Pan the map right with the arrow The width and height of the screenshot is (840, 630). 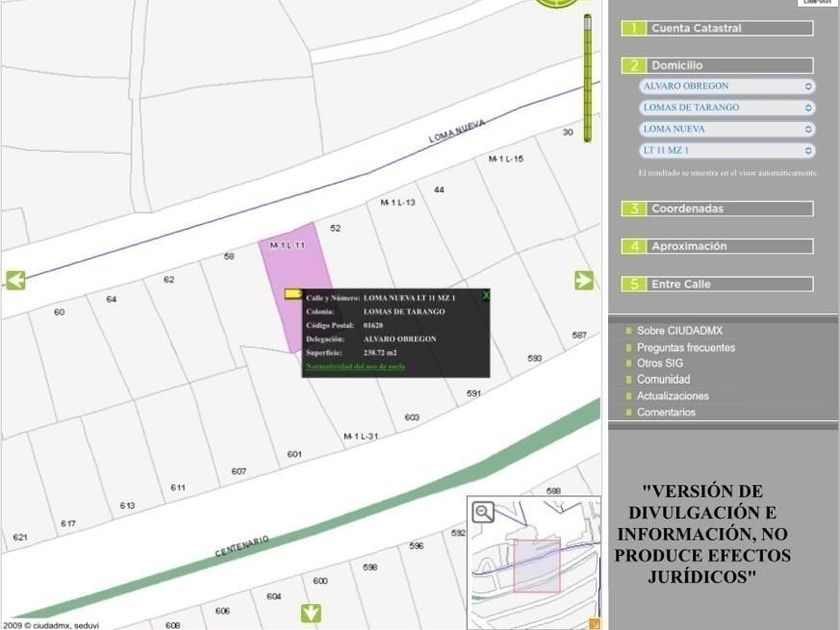585,280
